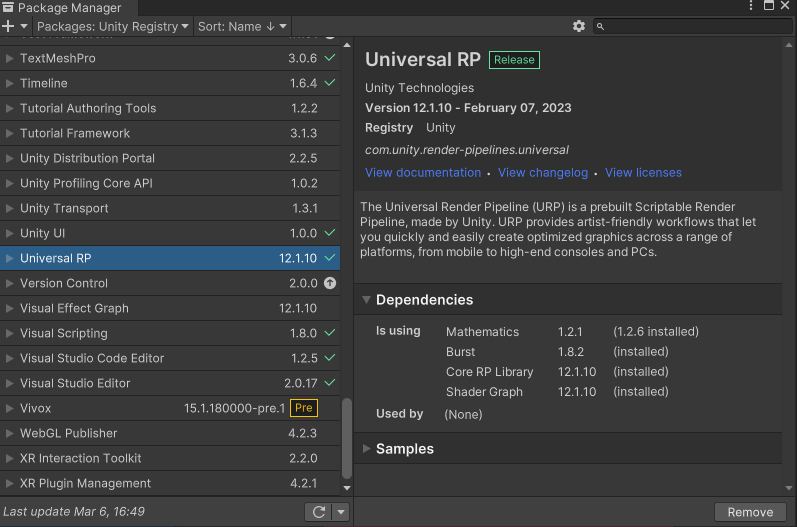Expand the Unity UI package arrow
Image resolution: width=797 pixels, height=527 pixels.
click(x=9, y=233)
